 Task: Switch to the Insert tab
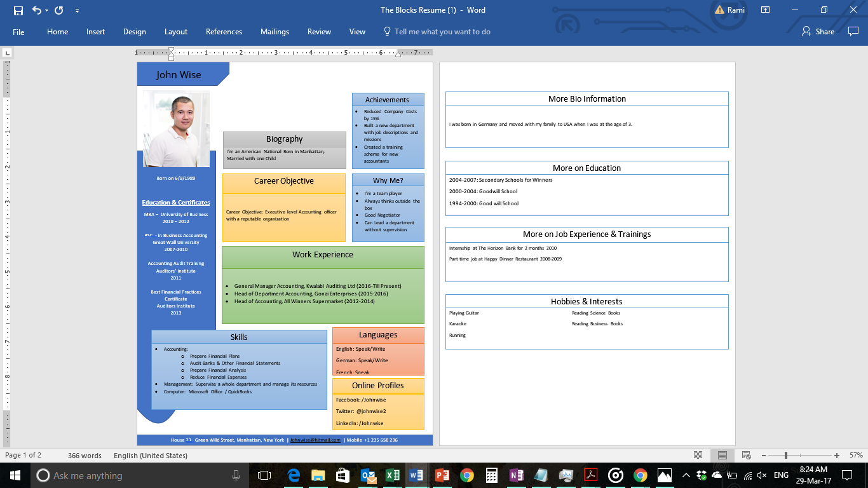pyautogui.click(x=96, y=32)
